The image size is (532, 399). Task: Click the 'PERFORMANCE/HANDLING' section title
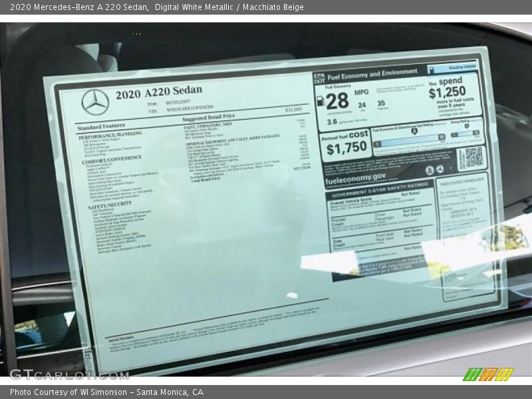pyautogui.click(x=110, y=135)
